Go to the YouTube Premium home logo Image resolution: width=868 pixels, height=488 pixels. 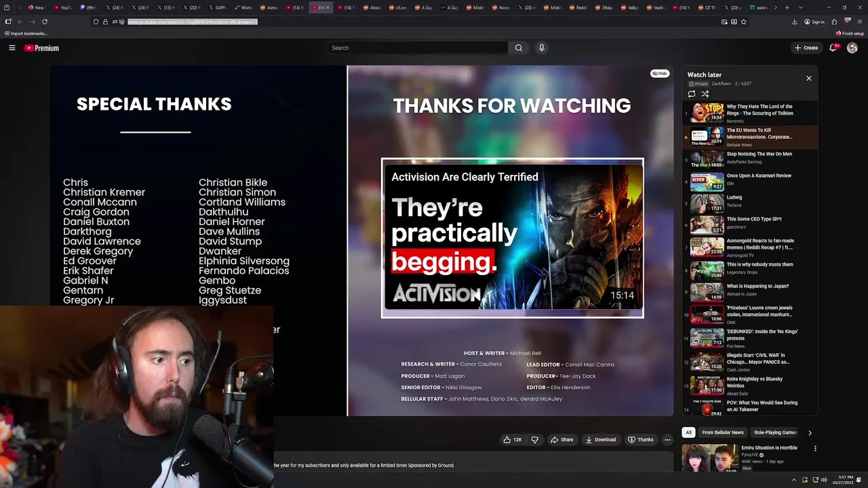tap(41, 48)
